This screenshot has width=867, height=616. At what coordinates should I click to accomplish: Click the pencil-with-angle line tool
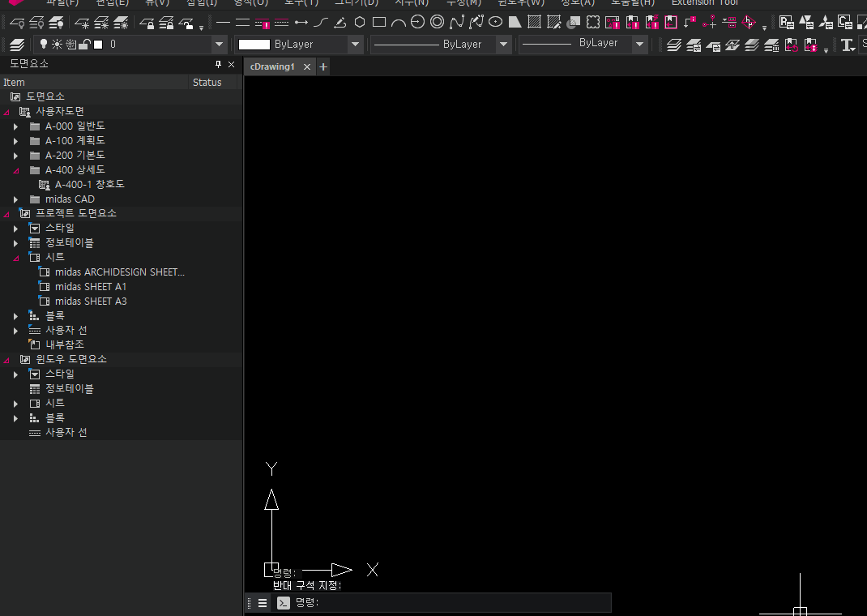click(340, 23)
